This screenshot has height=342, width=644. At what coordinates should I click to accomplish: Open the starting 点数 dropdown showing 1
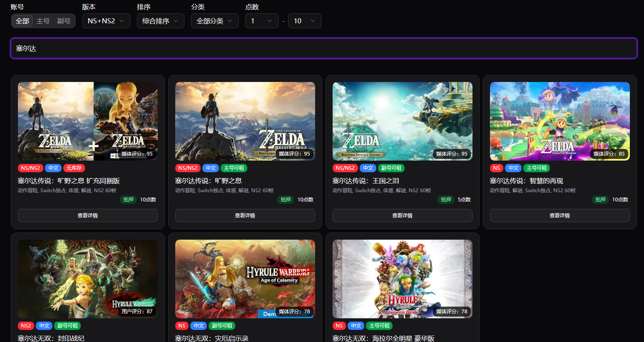tap(261, 21)
